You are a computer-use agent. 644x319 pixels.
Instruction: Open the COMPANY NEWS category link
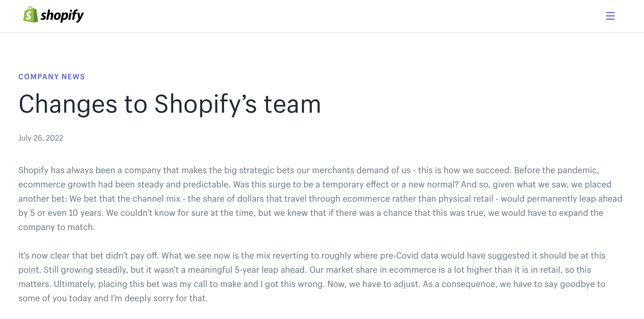pyautogui.click(x=52, y=77)
